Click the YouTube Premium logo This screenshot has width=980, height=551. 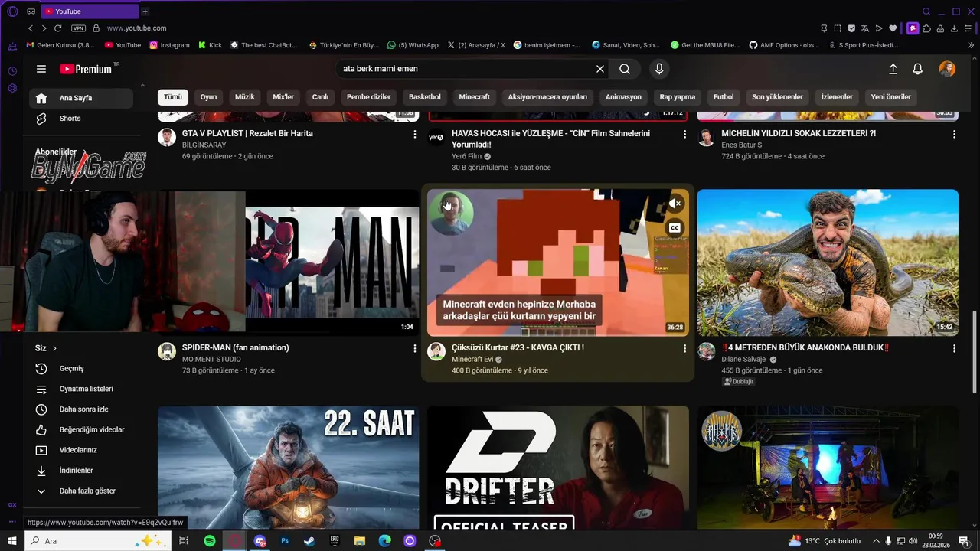(87, 69)
